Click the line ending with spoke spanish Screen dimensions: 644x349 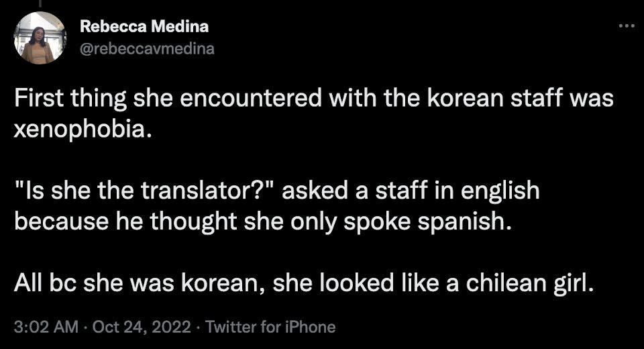coord(263,222)
